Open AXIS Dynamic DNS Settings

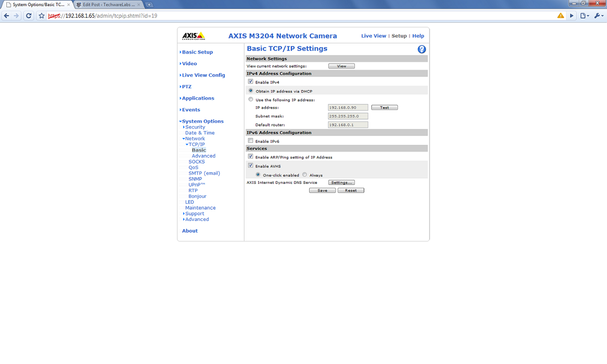(342, 182)
